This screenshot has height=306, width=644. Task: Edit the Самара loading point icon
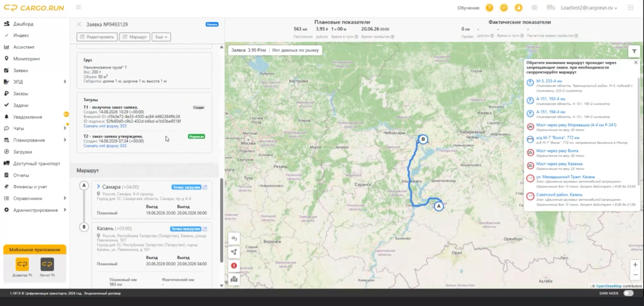[x=205, y=187]
